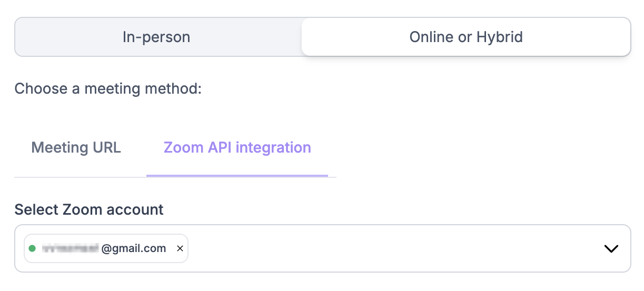
Task: Remove the gmail.com account chip
Action: coord(180,248)
